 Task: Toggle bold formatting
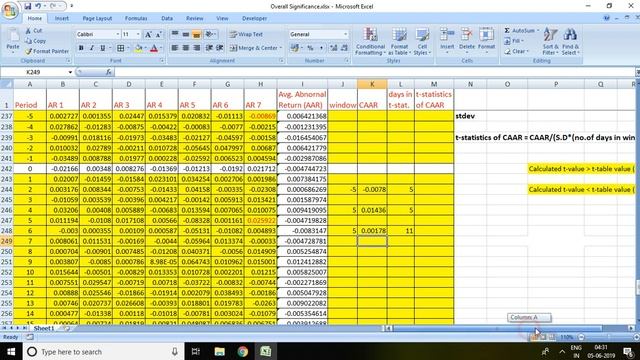tap(81, 48)
